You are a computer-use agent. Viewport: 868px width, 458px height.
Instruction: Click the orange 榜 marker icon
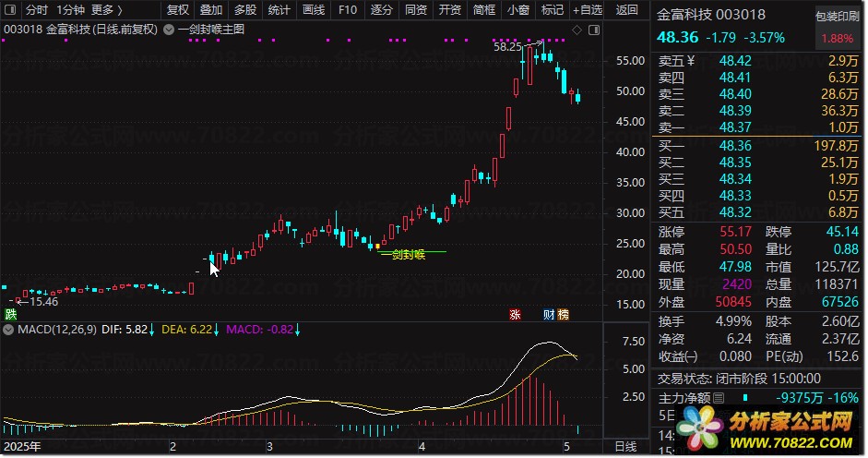[x=563, y=314]
